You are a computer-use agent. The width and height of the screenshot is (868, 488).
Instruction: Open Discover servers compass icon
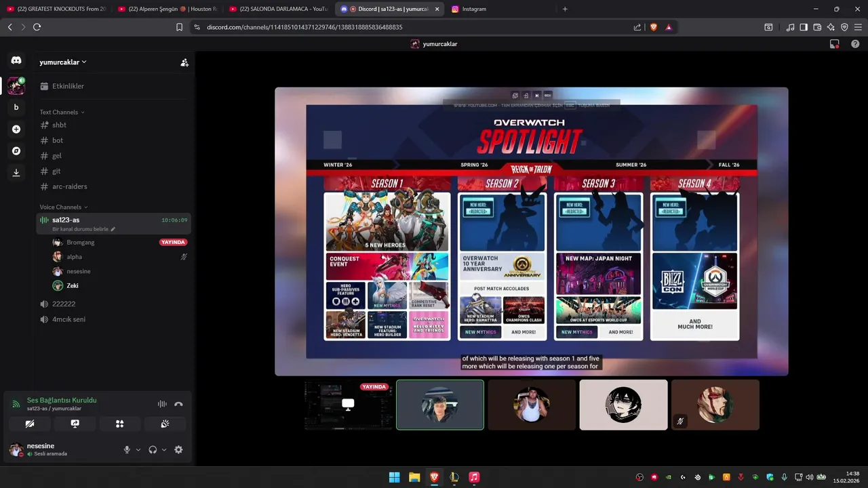(x=16, y=150)
